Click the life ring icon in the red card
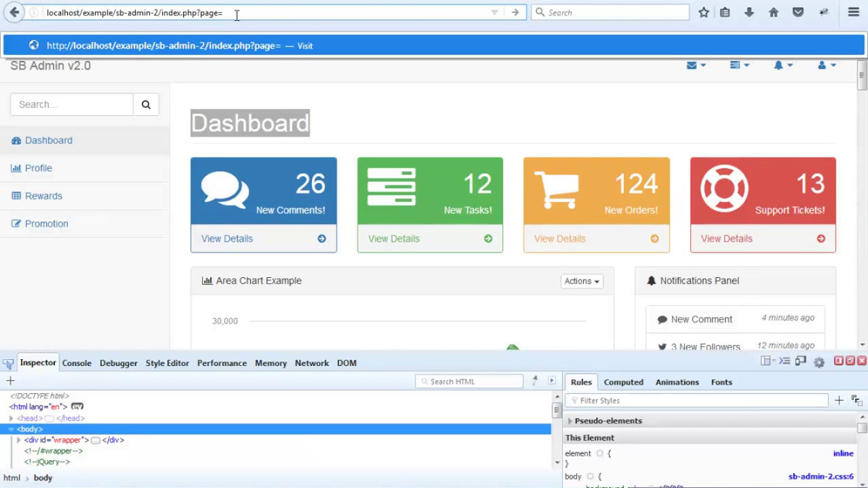 pyautogui.click(x=724, y=188)
